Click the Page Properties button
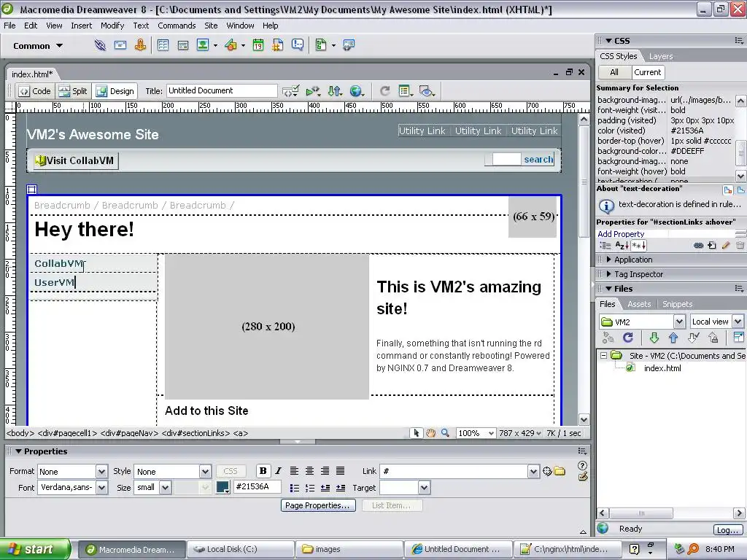 tap(318, 506)
